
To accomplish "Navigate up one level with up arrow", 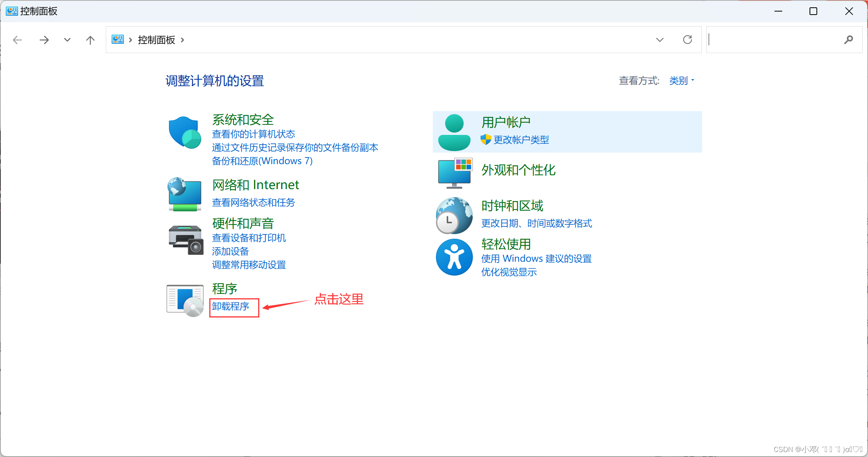I will tap(90, 40).
